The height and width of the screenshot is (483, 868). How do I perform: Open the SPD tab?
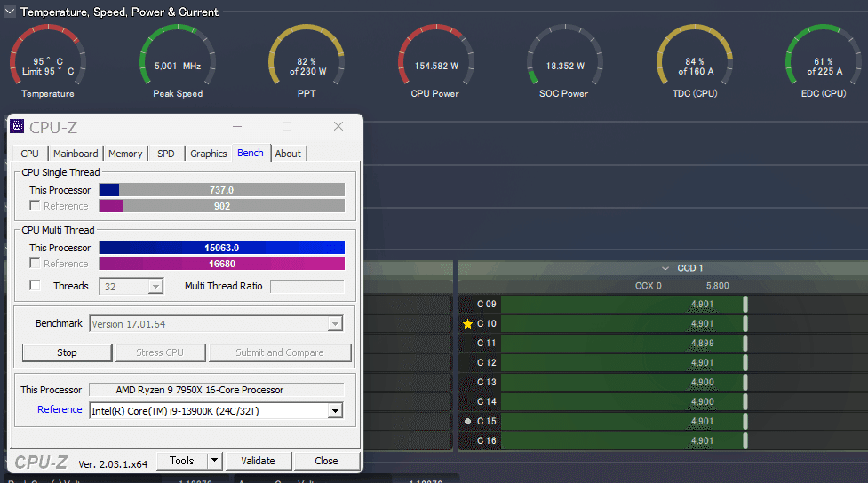[x=166, y=154]
